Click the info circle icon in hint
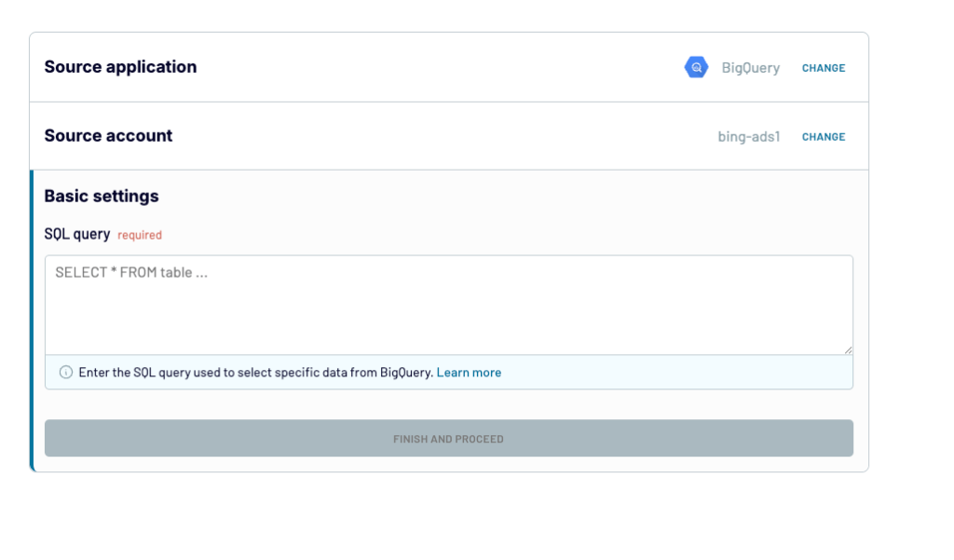 pos(66,373)
